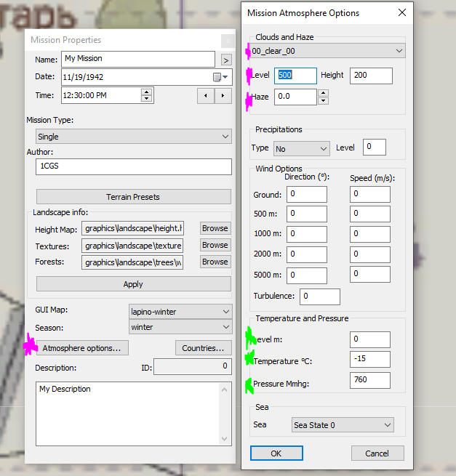
Task: Open Atmosphere options dialog
Action: [x=82, y=348]
